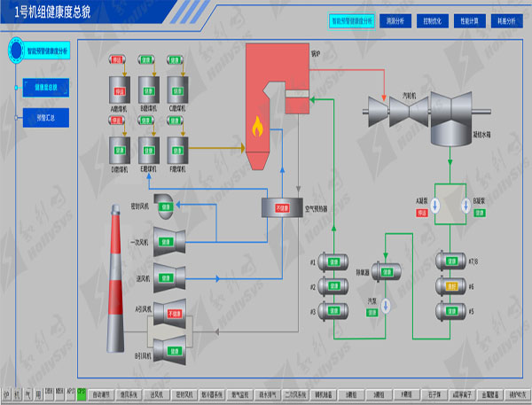Select the green status feeder above F磨煤机
532x405 pixels.
pos(175,121)
